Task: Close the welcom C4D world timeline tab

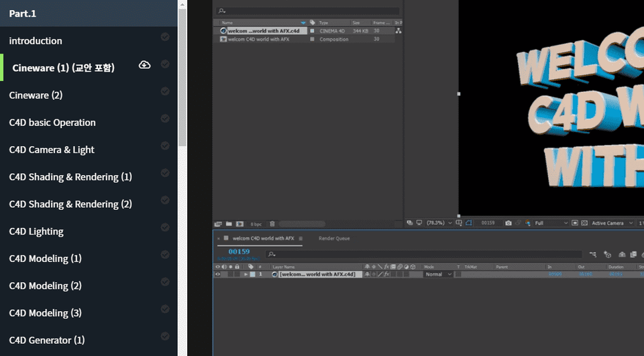Action: coord(218,238)
